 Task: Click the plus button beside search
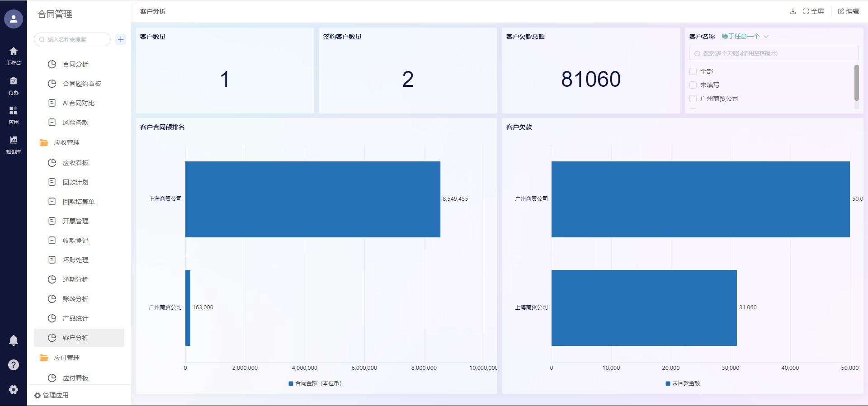[x=121, y=39]
